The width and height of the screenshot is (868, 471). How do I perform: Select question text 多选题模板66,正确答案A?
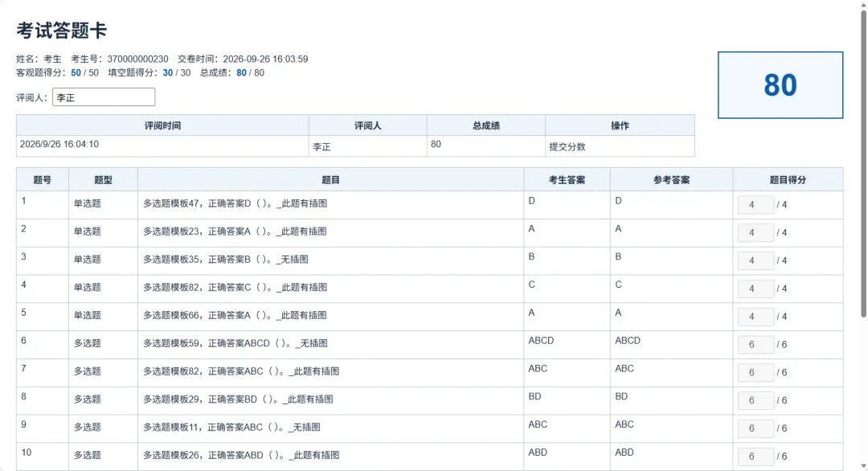coord(197,316)
